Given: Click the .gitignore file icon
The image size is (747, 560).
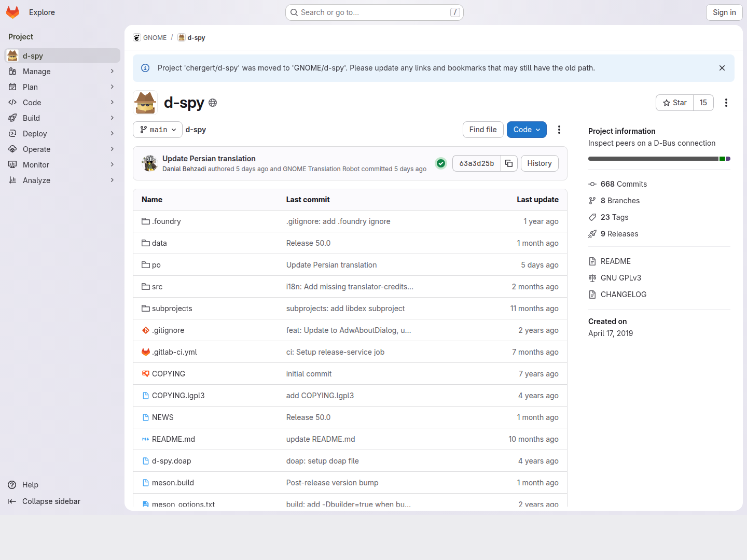Looking at the screenshot, I should tap(146, 330).
